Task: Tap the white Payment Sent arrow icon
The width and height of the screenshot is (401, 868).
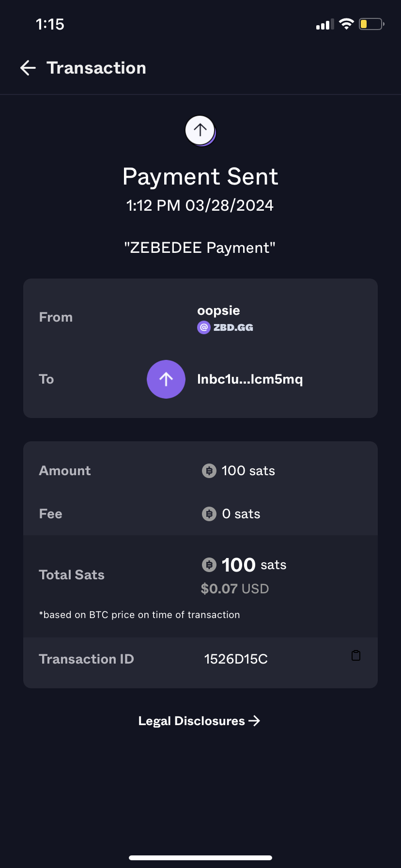Action: tap(200, 130)
